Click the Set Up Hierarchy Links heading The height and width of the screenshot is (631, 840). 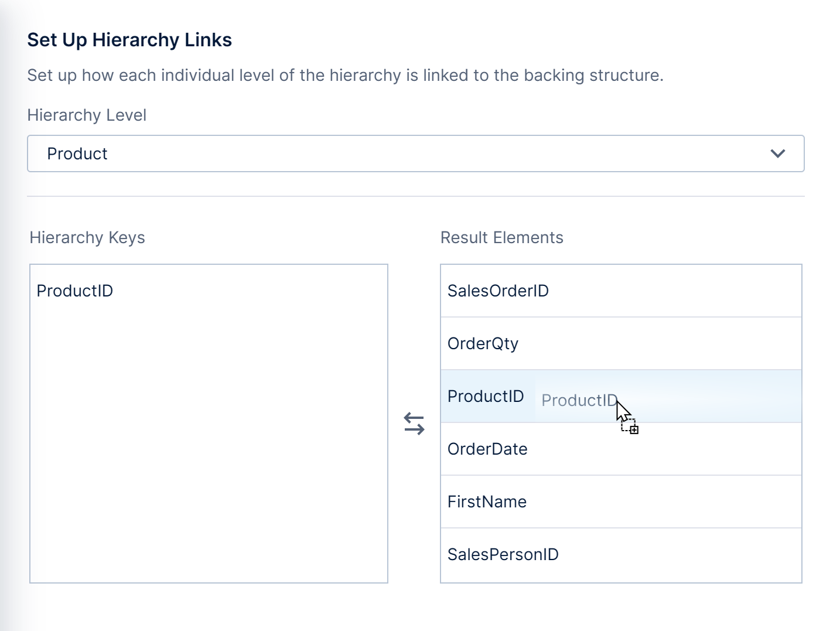coord(129,40)
